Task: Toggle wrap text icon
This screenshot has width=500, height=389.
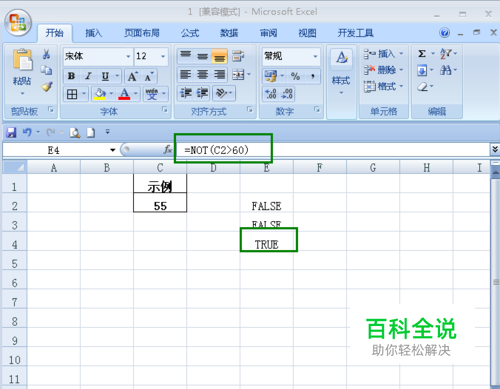Action: point(238,56)
